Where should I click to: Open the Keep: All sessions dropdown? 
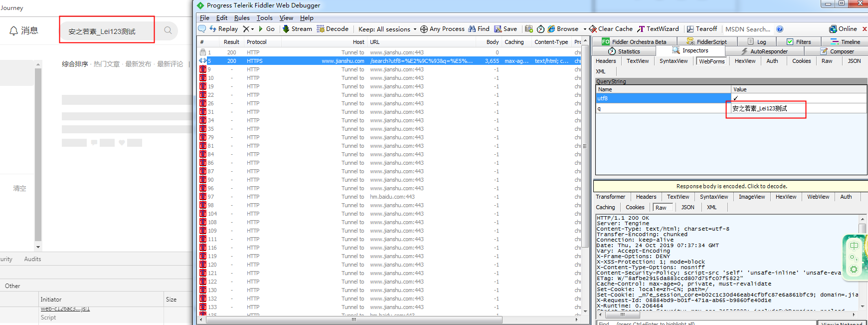387,29
